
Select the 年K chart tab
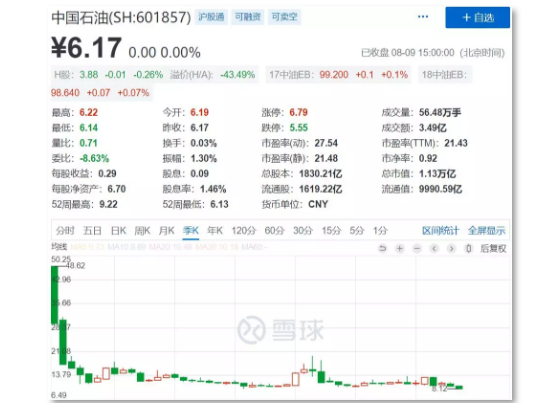(215, 231)
